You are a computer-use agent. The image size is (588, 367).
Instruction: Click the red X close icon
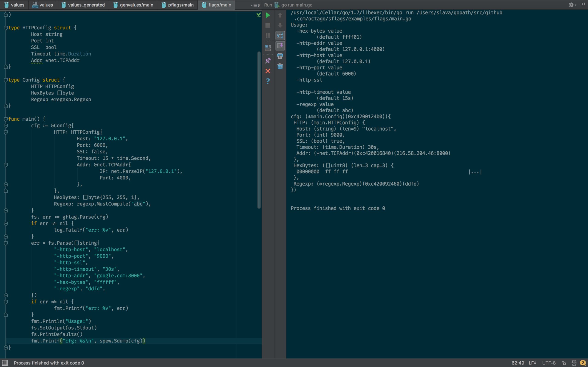[x=268, y=71]
